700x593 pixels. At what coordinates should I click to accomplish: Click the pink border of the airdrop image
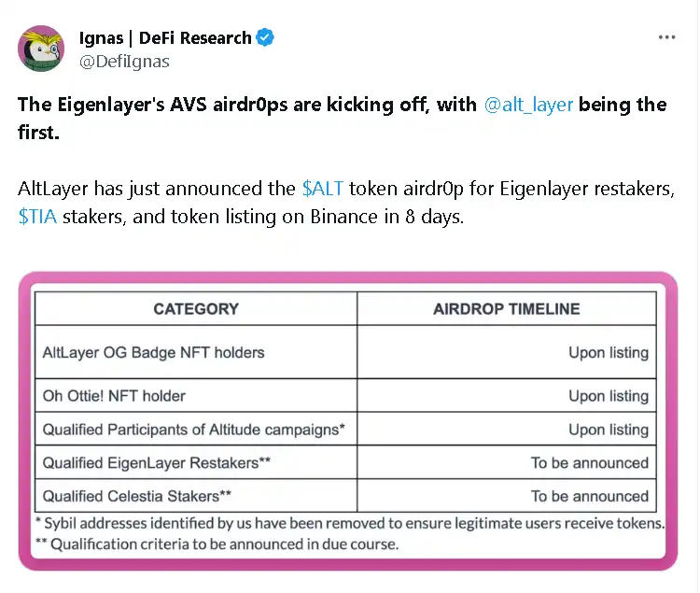(x=25, y=420)
